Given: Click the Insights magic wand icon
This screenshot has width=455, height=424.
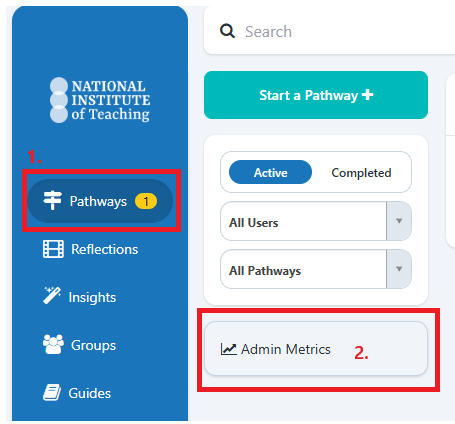Looking at the screenshot, I should point(52,295).
